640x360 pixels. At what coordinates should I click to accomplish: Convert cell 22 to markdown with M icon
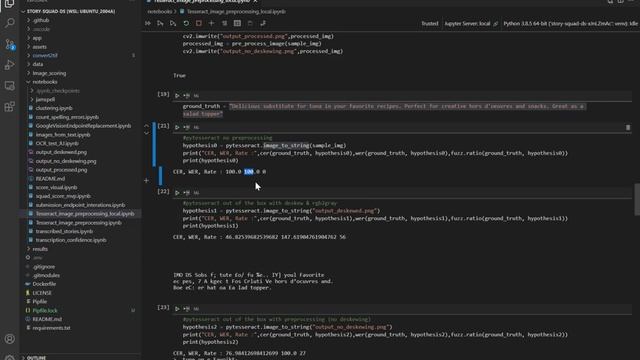[196, 193]
